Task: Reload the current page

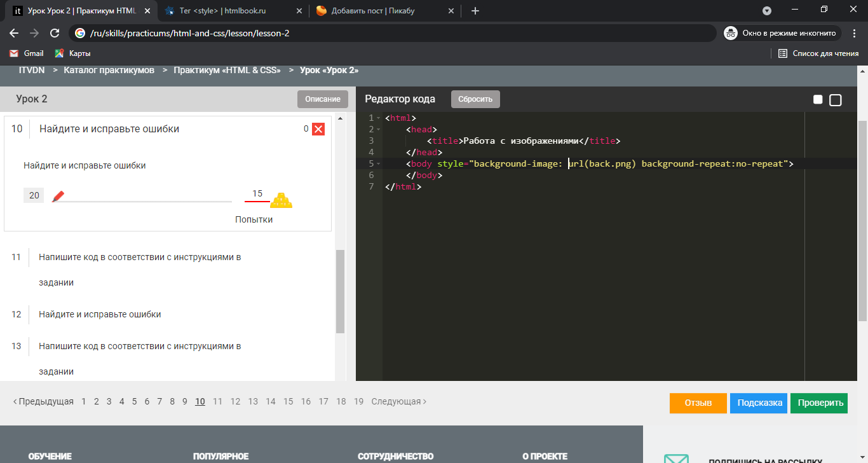Action: click(55, 33)
